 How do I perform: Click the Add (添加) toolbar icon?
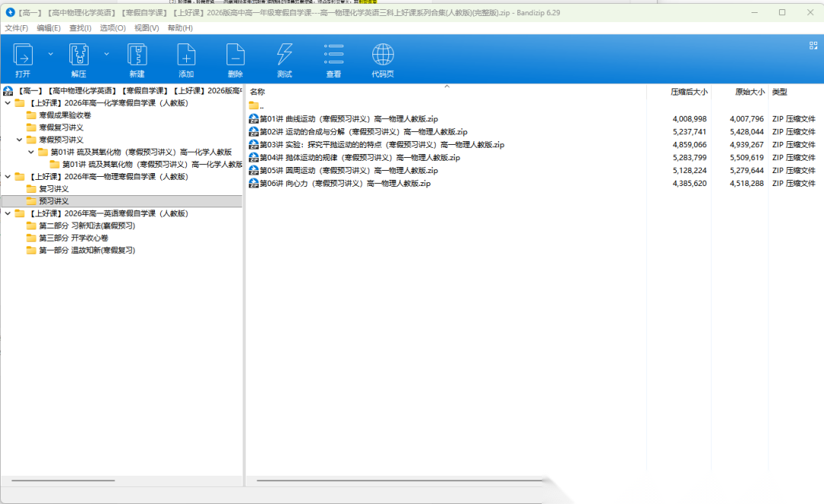point(186,55)
